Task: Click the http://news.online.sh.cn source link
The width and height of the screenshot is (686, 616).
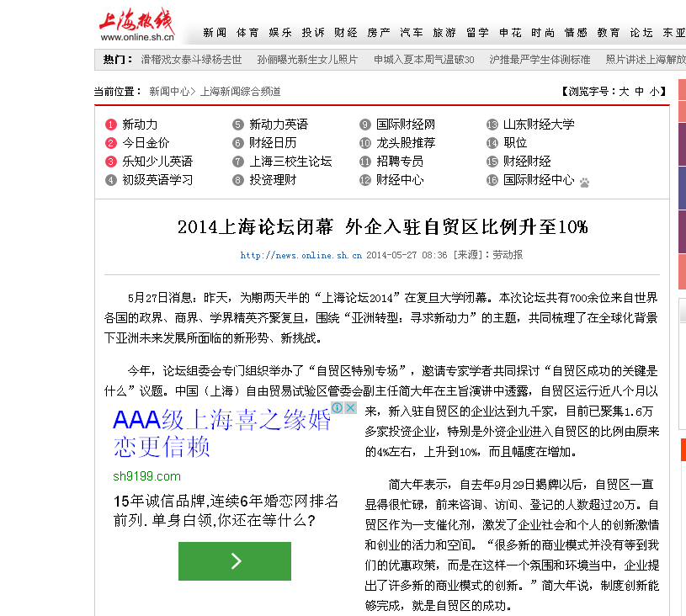Action: (301, 256)
